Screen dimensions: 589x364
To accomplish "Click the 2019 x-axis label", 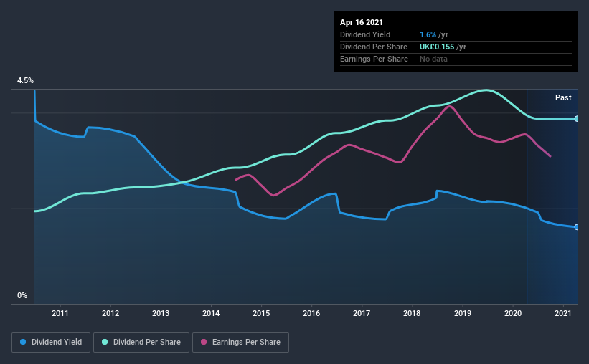I will click(x=463, y=313).
